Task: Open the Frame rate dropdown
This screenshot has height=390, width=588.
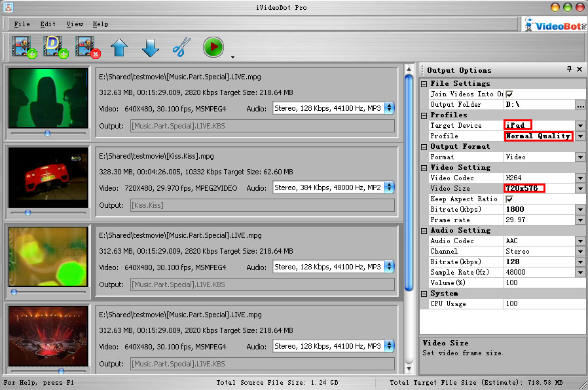Action: (580, 220)
